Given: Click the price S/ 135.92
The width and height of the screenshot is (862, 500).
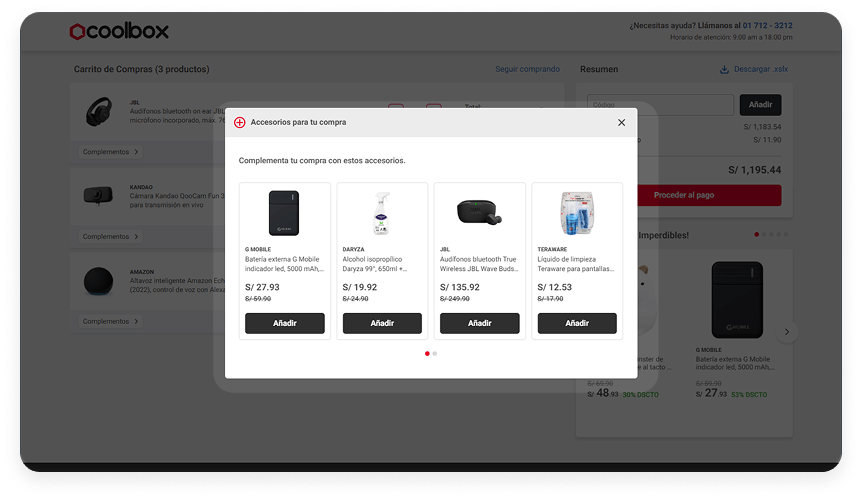Looking at the screenshot, I should 460,287.
